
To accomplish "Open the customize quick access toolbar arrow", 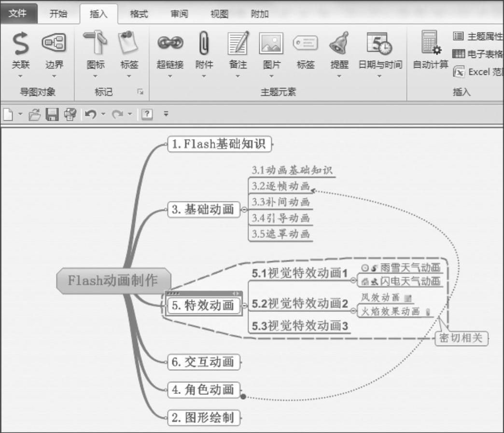I will [166, 113].
